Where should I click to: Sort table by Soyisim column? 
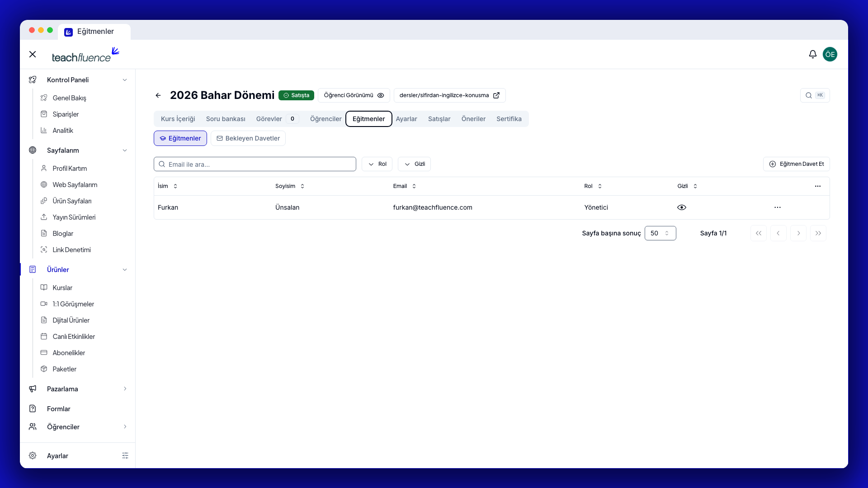click(x=290, y=186)
